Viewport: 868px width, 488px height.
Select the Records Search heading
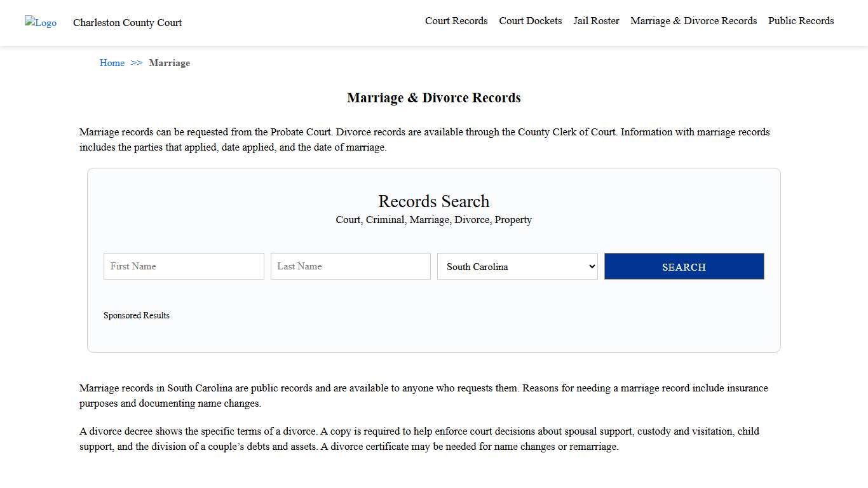(x=433, y=201)
